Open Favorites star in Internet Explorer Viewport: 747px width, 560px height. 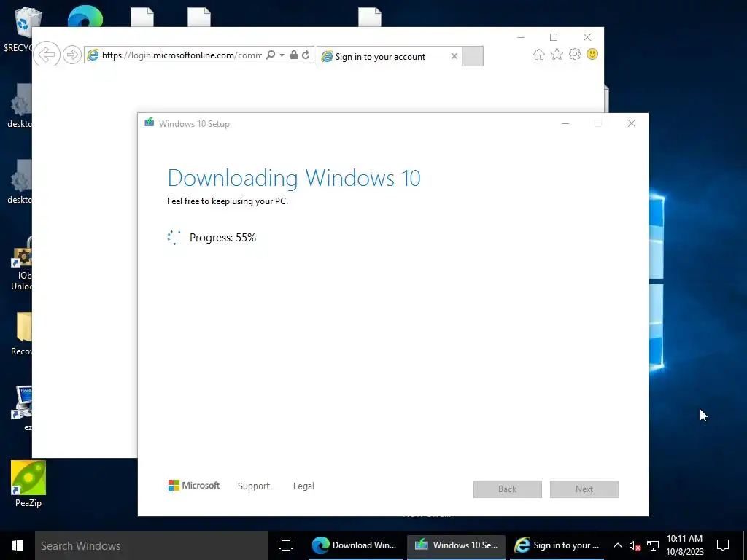(x=557, y=54)
